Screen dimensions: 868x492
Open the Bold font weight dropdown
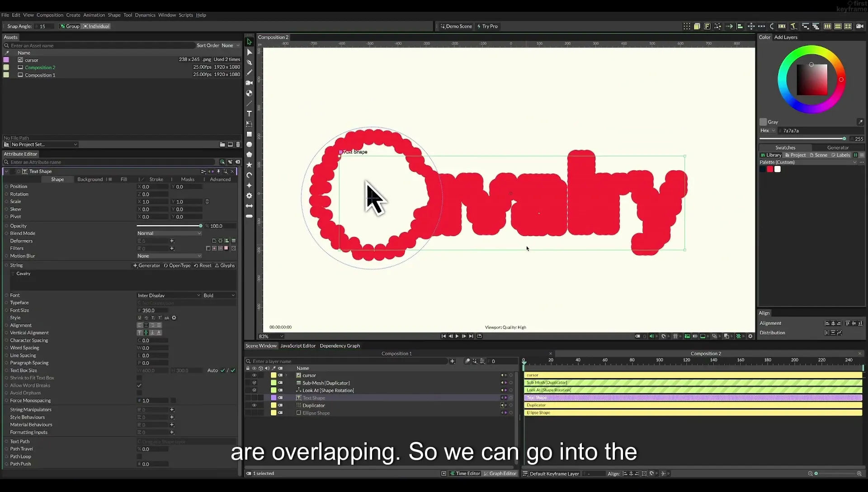[219, 295]
